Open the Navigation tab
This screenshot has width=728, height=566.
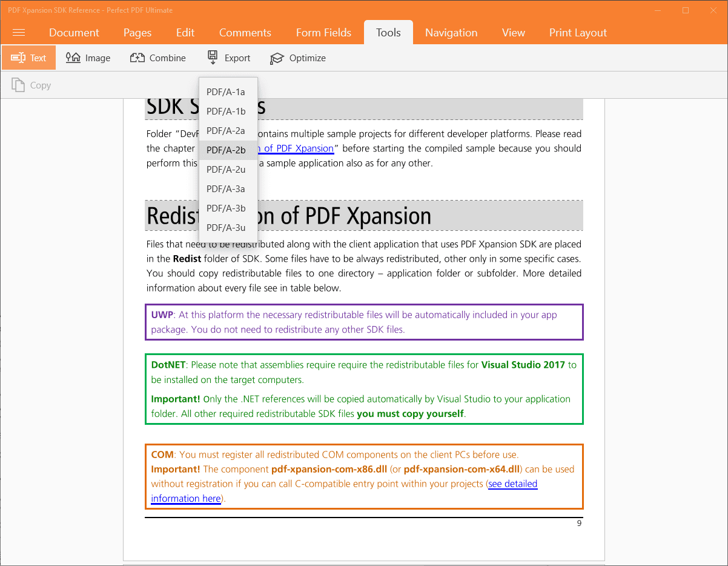tap(451, 33)
